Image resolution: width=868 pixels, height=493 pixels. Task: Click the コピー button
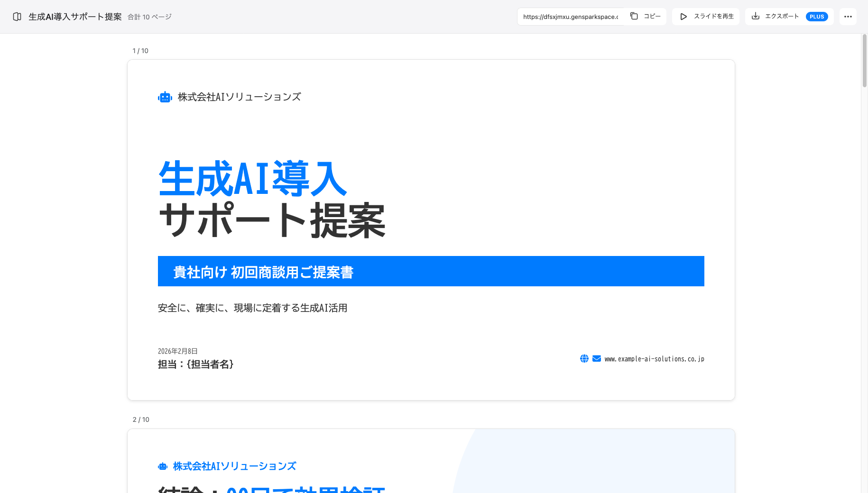pos(646,17)
